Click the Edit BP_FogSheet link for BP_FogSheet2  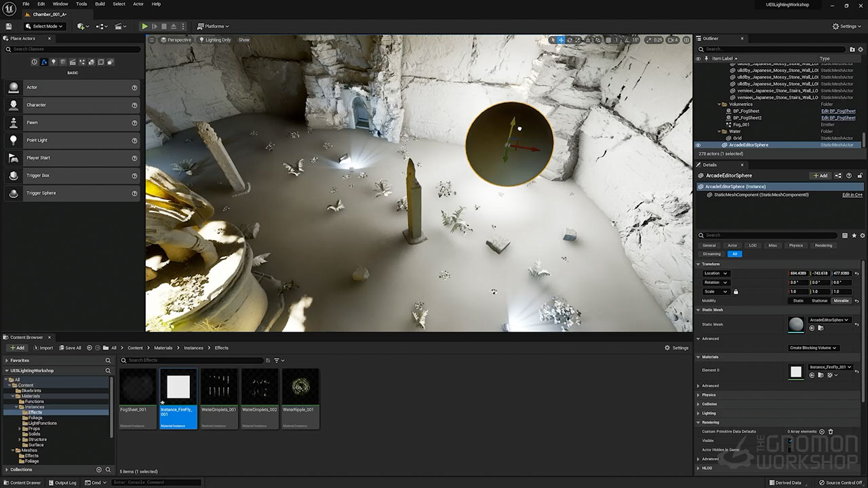[x=838, y=118]
